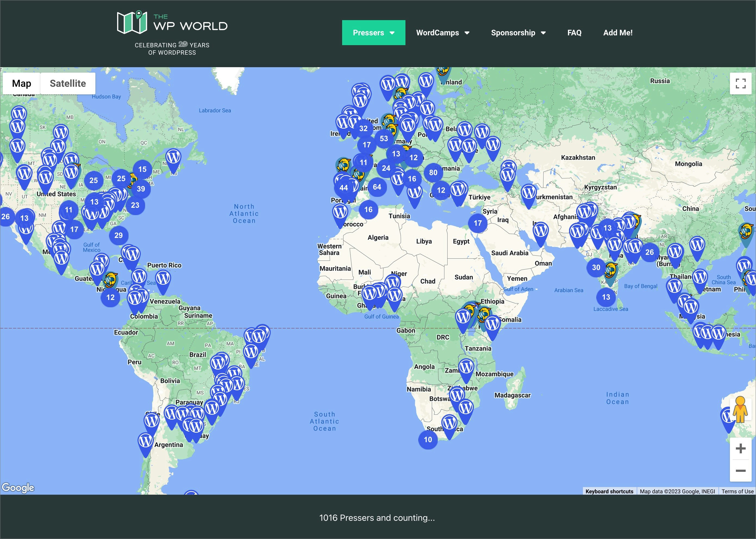Click the 44 cluster over Portugal
Screen dimensions: 756x539
click(343, 188)
